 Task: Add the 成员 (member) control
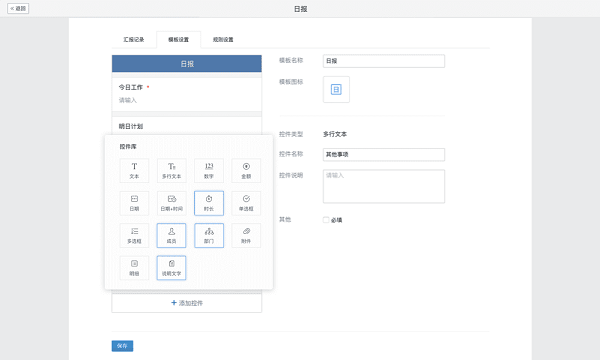click(x=171, y=236)
